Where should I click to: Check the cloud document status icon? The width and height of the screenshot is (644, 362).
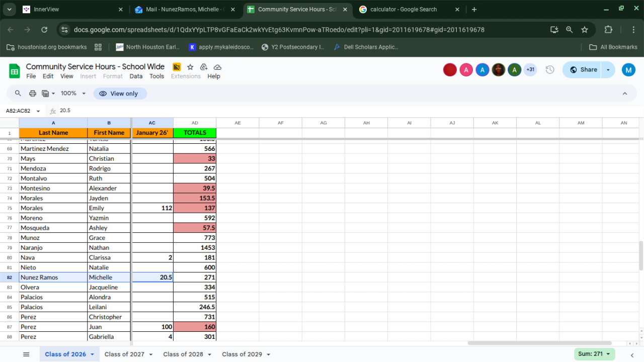point(217,67)
